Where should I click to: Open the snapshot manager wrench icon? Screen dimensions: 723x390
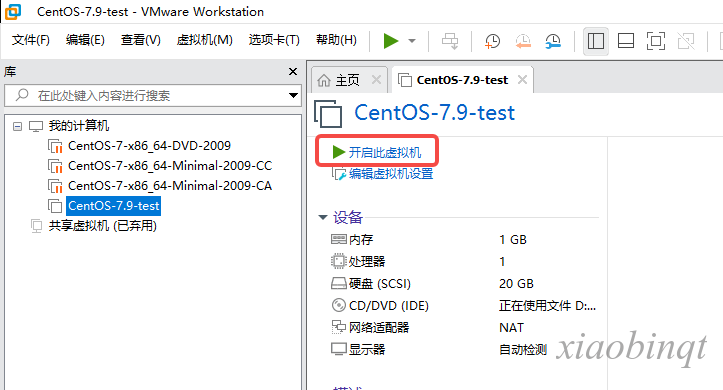click(x=552, y=41)
